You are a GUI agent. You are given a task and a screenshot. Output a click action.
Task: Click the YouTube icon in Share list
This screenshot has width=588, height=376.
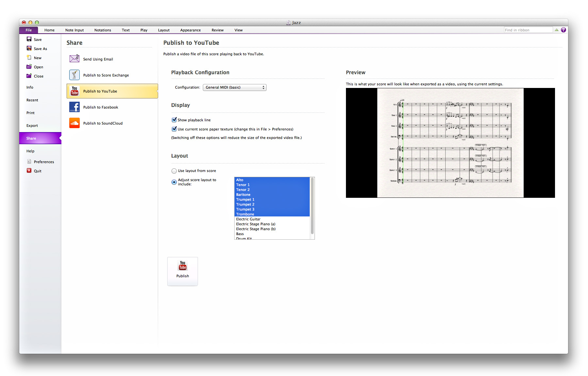74,91
